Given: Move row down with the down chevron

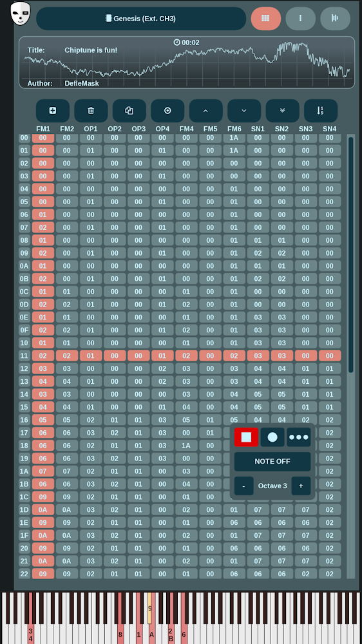Looking at the screenshot, I should (244, 111).
